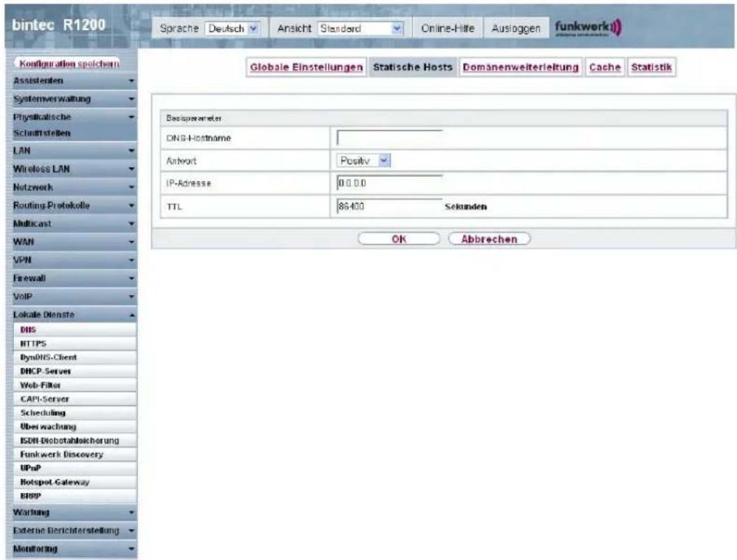Open the Antwort Positiv dropdown

(x=364, y=161)
